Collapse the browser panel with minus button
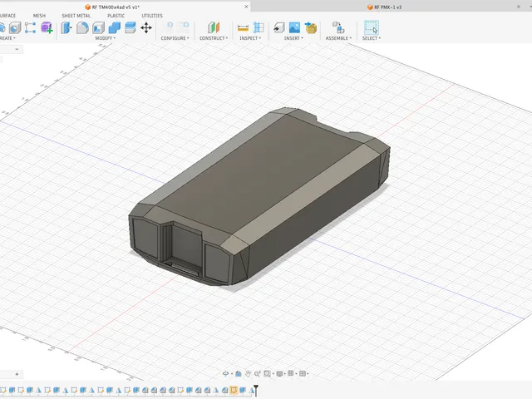The width and height of the screenshot is (532, 399). point(17,49)
